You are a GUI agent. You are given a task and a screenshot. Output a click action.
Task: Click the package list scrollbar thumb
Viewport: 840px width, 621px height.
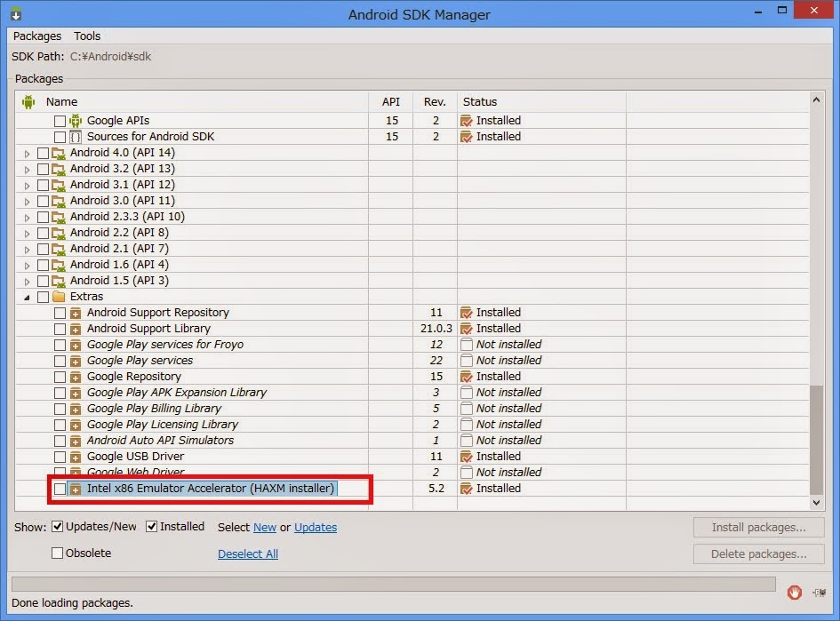click(x=816, y=440)
